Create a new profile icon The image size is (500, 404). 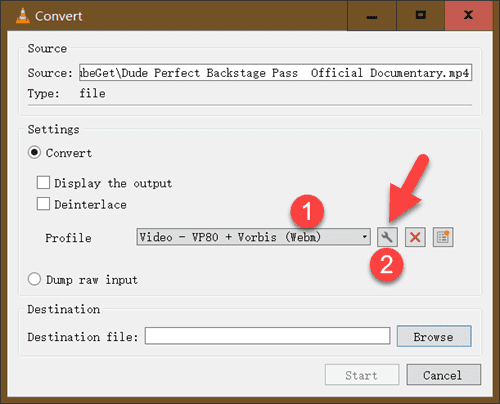[443, 237]
